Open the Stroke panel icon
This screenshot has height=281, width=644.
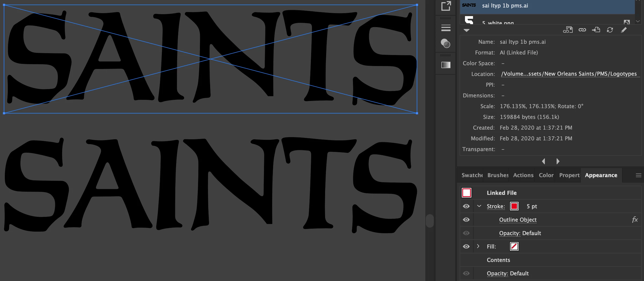click(446, 28)
